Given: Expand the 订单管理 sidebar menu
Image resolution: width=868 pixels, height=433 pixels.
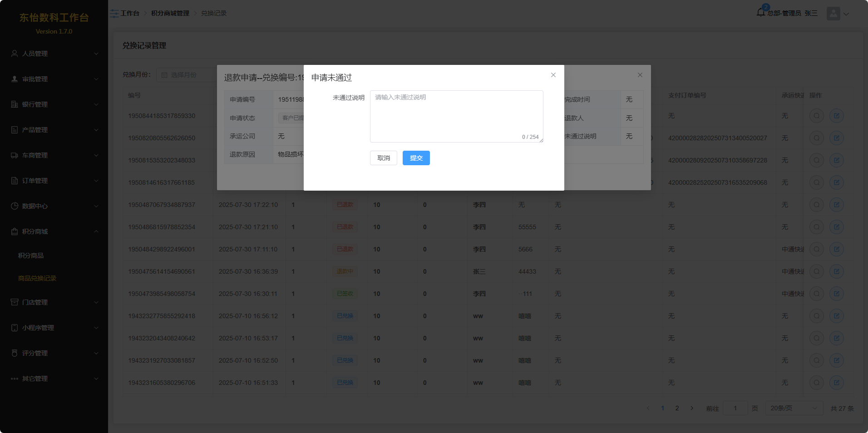Looking at the screenshot, I should tap(54, 181).
